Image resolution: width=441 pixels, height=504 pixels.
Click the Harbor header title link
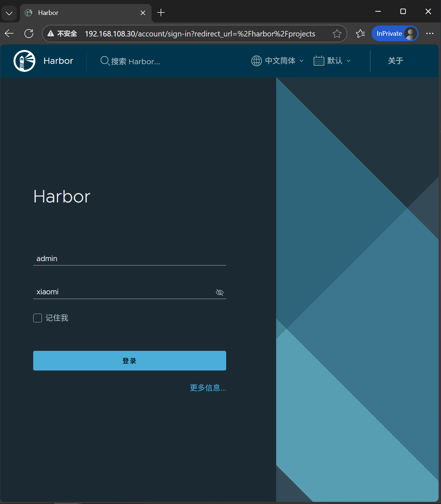pos(58,61)
